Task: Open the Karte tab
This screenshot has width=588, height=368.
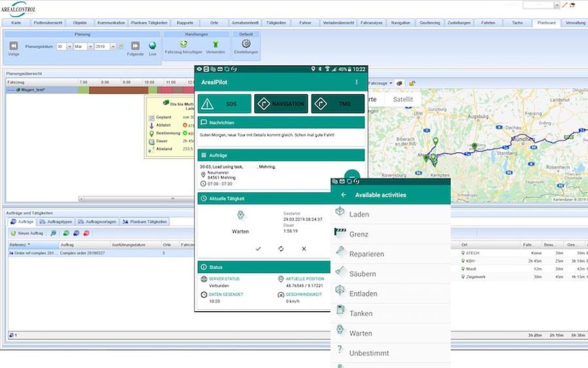Action: [x=16, y=23]
